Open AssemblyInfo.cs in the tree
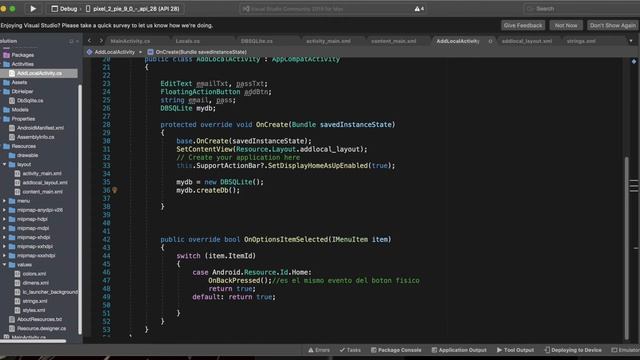Viewport: 640px width, 360px height. (36, 137)
